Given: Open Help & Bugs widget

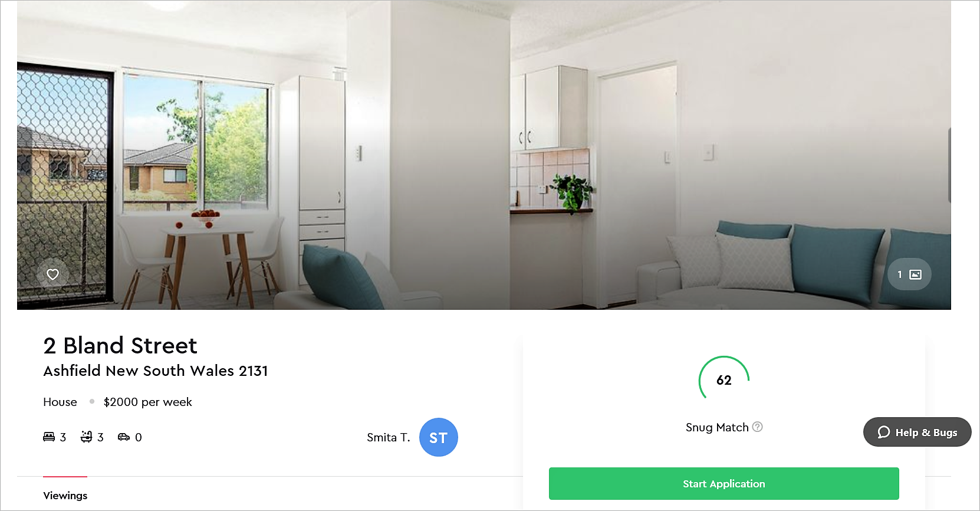Looking at the screenshot, I should pos(917,432).
